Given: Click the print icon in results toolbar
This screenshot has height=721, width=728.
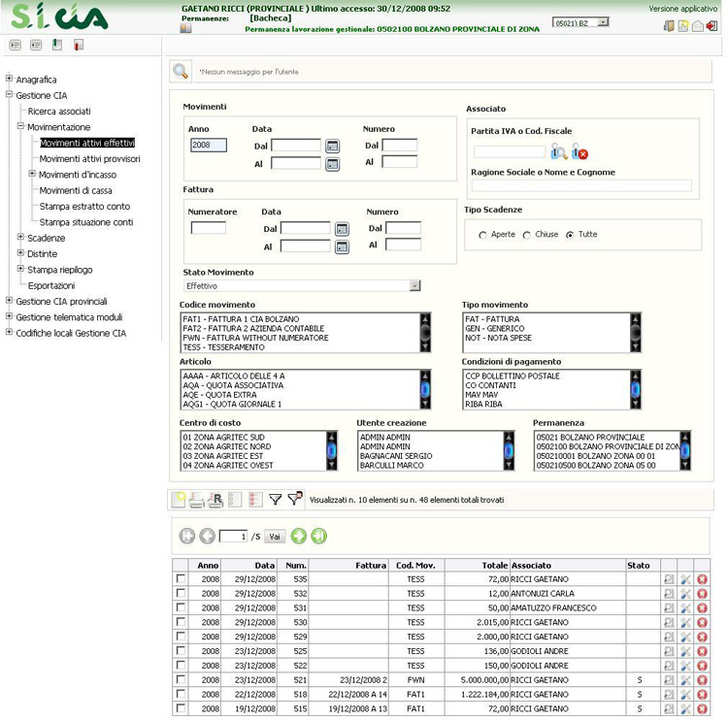Looking at the screenshot, I should click(196, 500).
